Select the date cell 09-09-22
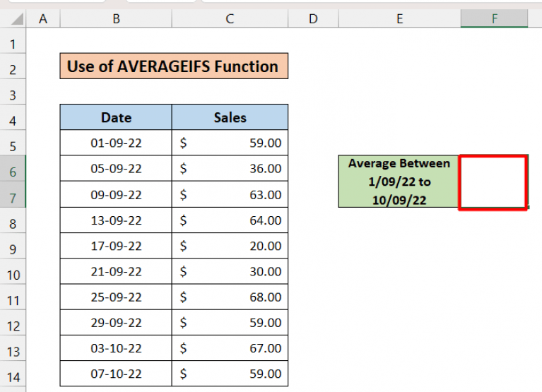Viewport: 542px width, 392px height. coord(116,194)
